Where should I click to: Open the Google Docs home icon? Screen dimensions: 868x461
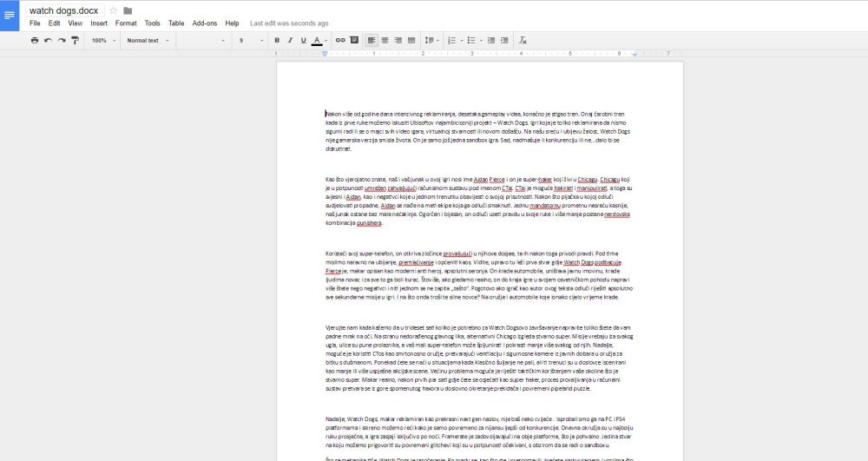10,16
